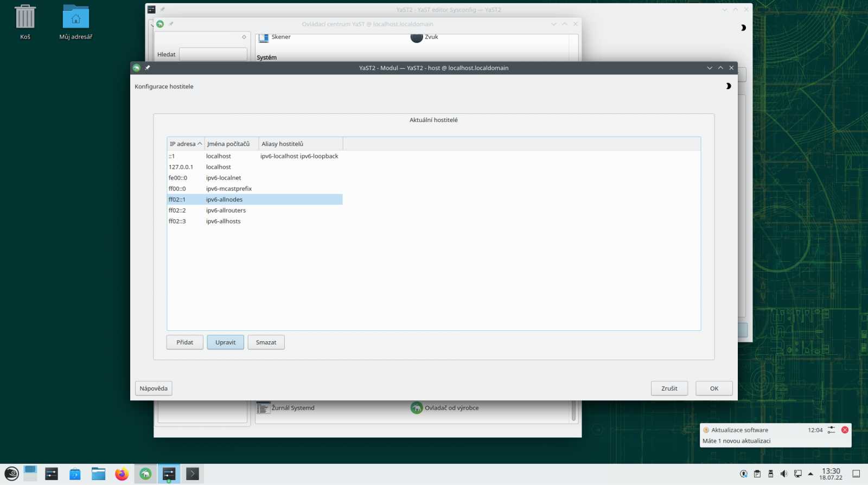Select the ff02::1 ipv6-allnodes row
Viewport: 868px width, 485px height.
tap(255, 200)
